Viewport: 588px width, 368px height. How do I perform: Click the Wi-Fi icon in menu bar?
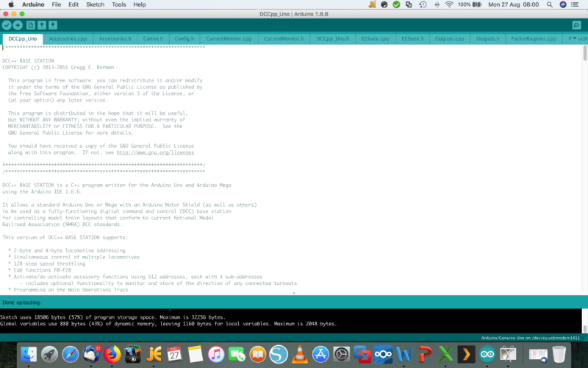coord(449,4)
